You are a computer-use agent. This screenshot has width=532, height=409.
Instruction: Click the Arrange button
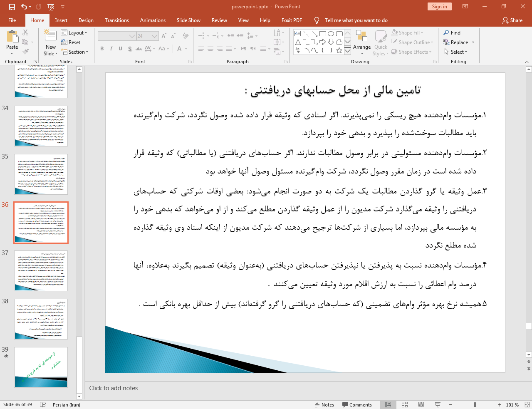[362, 42]
